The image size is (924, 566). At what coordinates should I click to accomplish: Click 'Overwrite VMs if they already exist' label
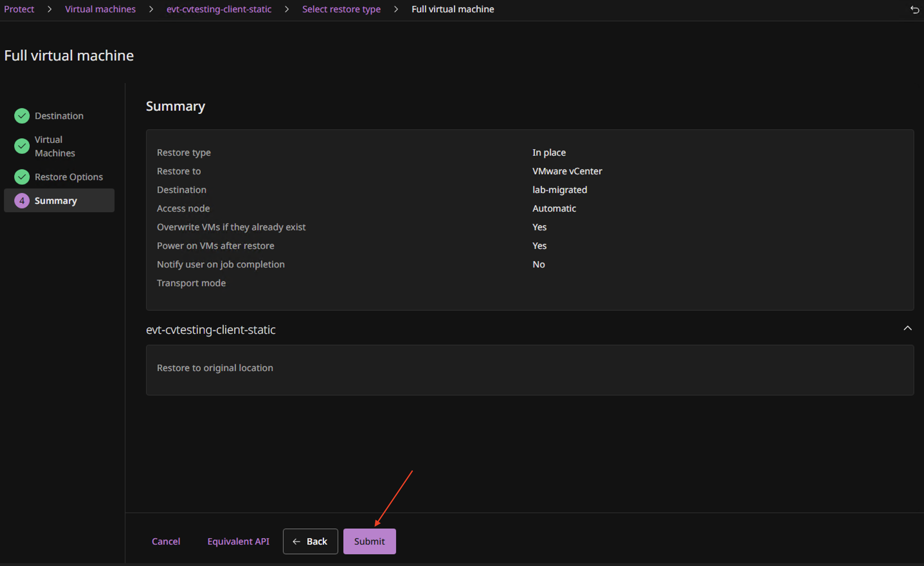click(231, 227)
